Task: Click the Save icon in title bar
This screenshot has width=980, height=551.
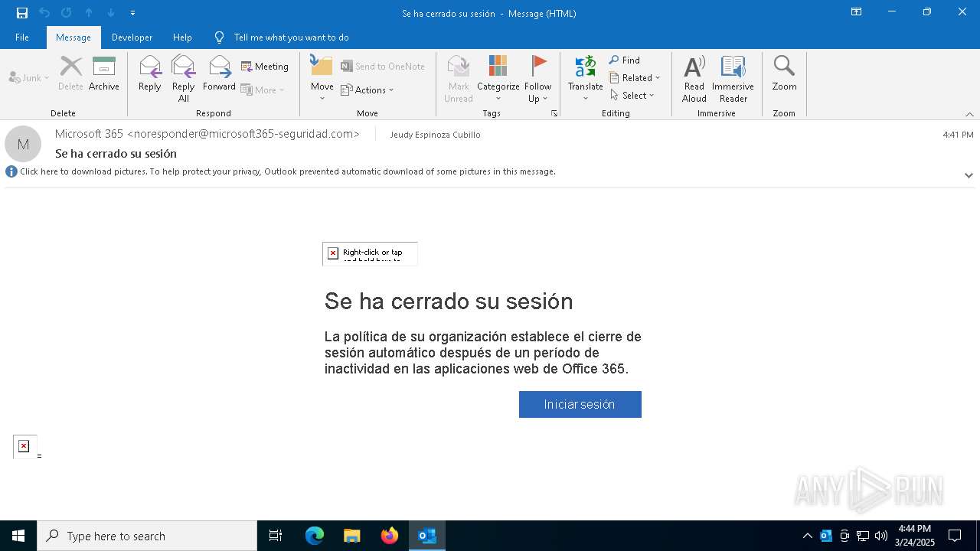Action: [x=22, y=13]
